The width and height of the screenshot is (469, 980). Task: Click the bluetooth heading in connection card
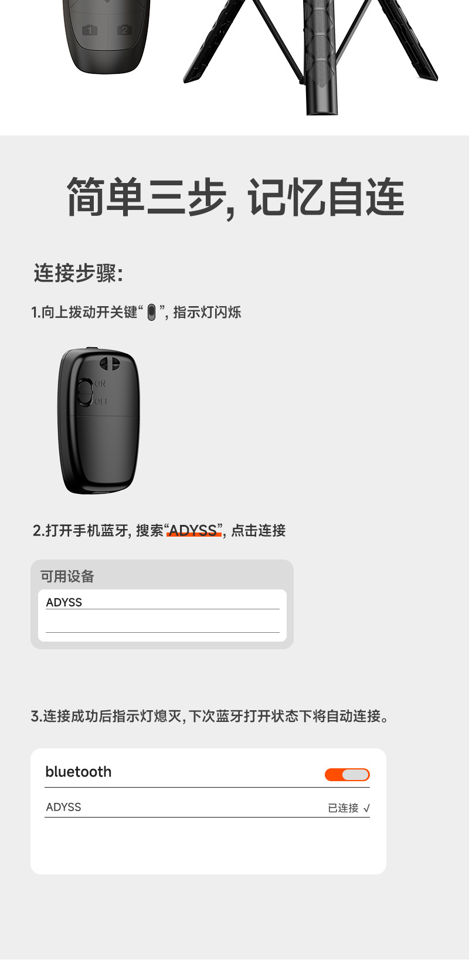point(79,772)
